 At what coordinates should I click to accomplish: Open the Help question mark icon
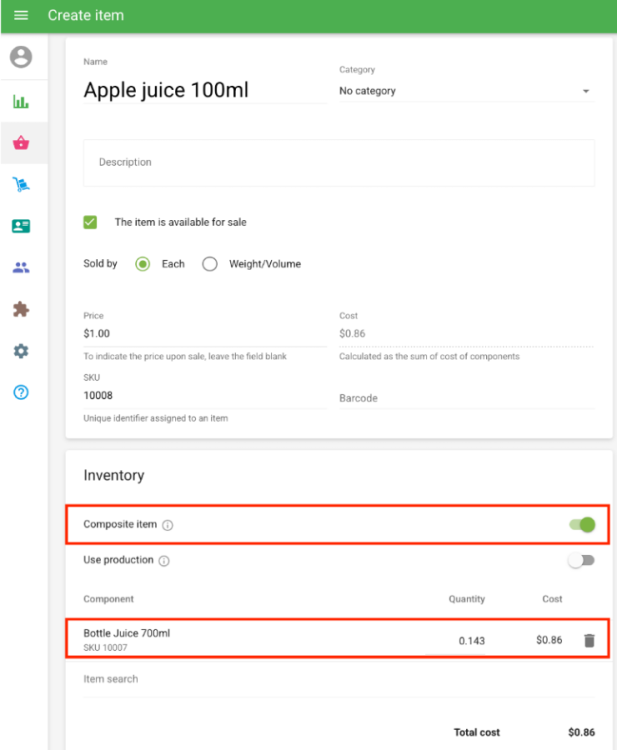click(x=21, y=392)
